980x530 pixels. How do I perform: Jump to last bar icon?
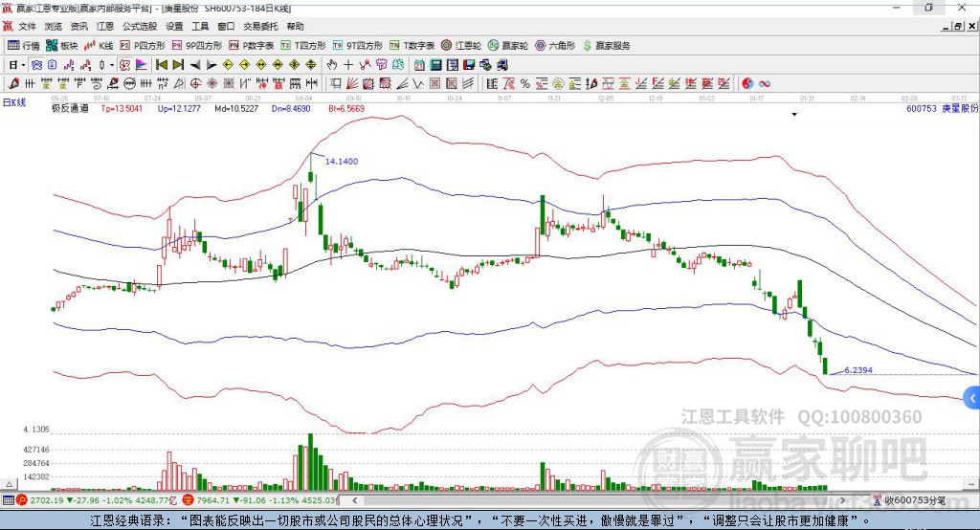click(178, 65)
